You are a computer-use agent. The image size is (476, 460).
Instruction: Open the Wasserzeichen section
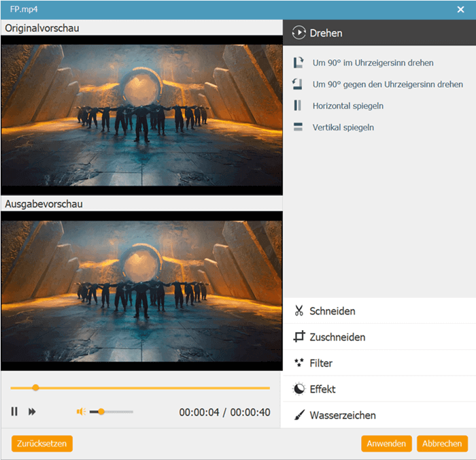click(379, 415)
